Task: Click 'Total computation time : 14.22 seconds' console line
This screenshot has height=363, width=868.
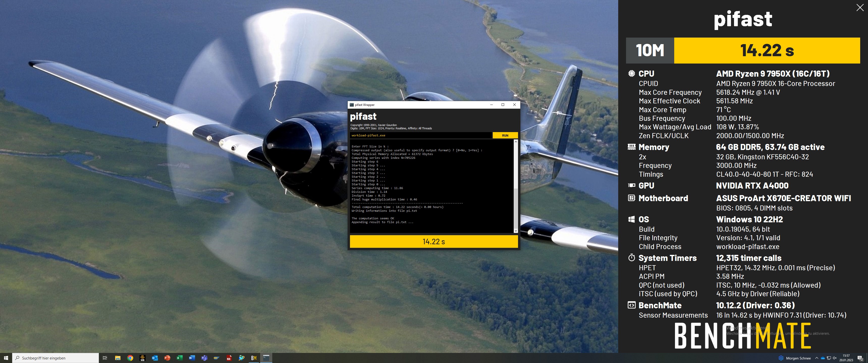Action: click(397, 207)
